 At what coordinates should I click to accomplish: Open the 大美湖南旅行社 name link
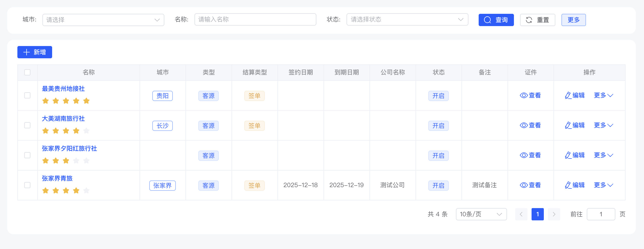[63, 119]
